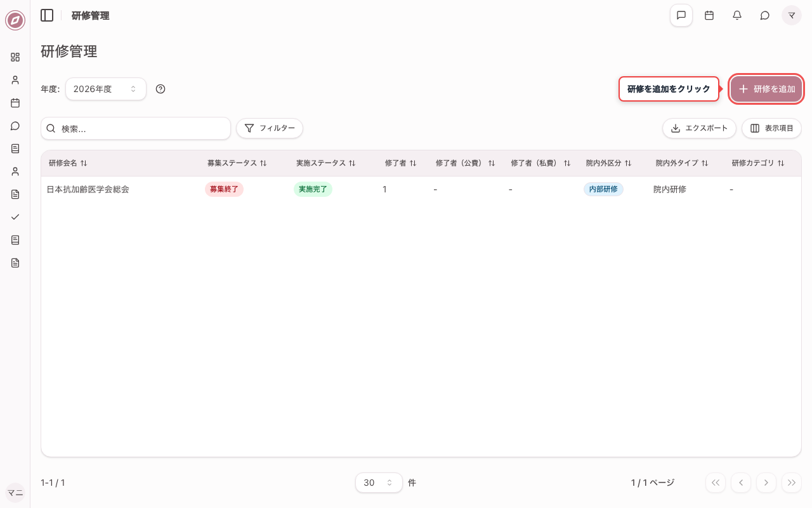The height and width of the screenshot is (508, 812).
Task: Open the square message icon in the top bar
Action: click(x=681, y=15)
